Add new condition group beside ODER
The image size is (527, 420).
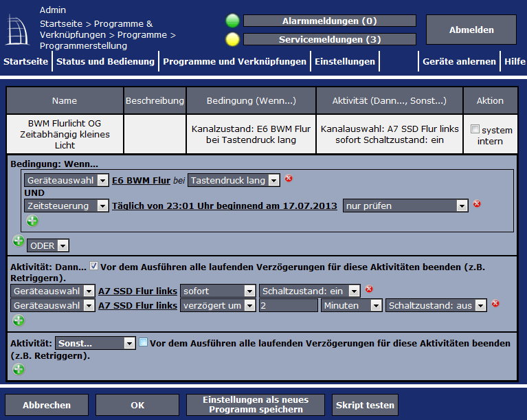point(19,241)
